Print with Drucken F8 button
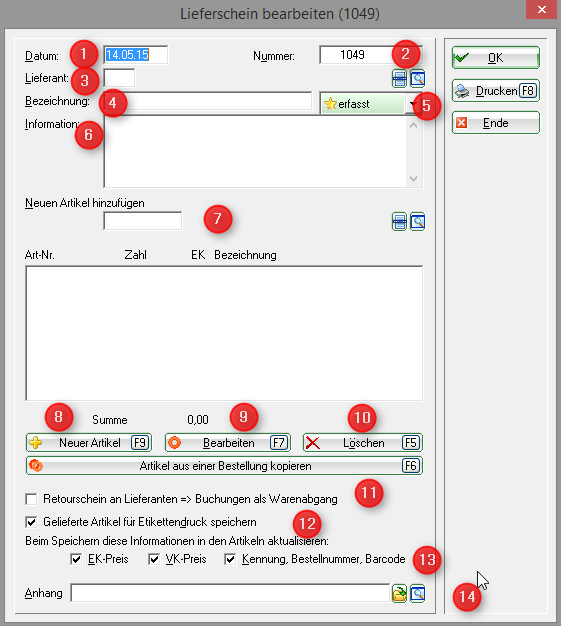This screenshot has width=561, height=626. click(x=496, y=91)
